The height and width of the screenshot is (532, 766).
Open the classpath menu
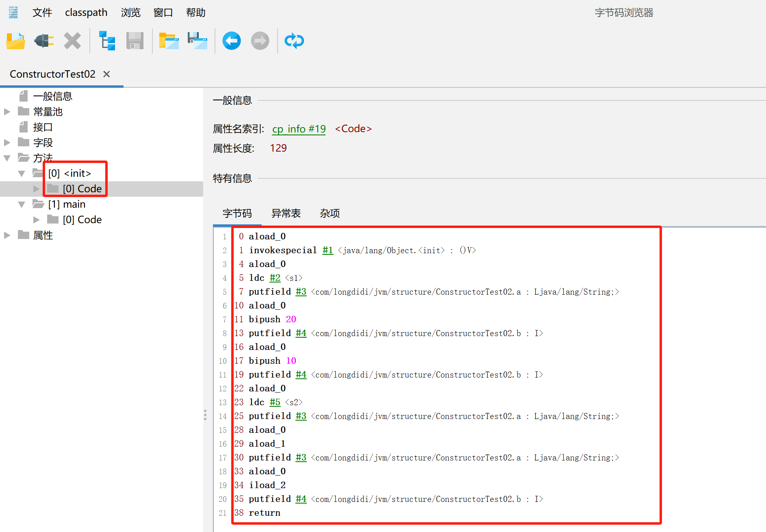[86, 13]
